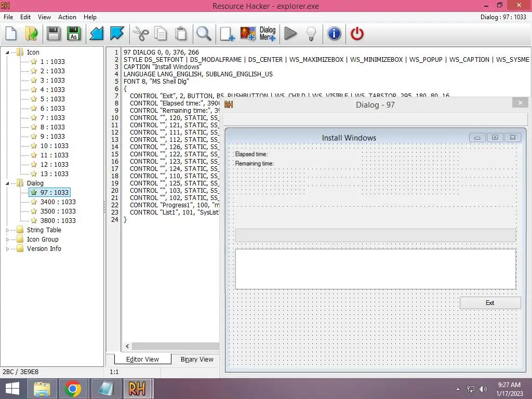
Task: Cut selection using the scissors icon
Action: [x=141, y=34]
